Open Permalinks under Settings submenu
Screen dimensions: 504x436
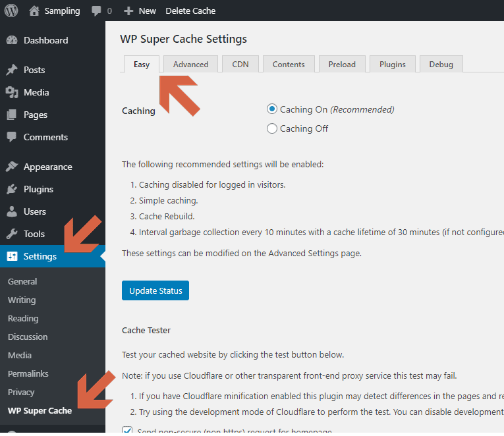[x=28, y=373]
